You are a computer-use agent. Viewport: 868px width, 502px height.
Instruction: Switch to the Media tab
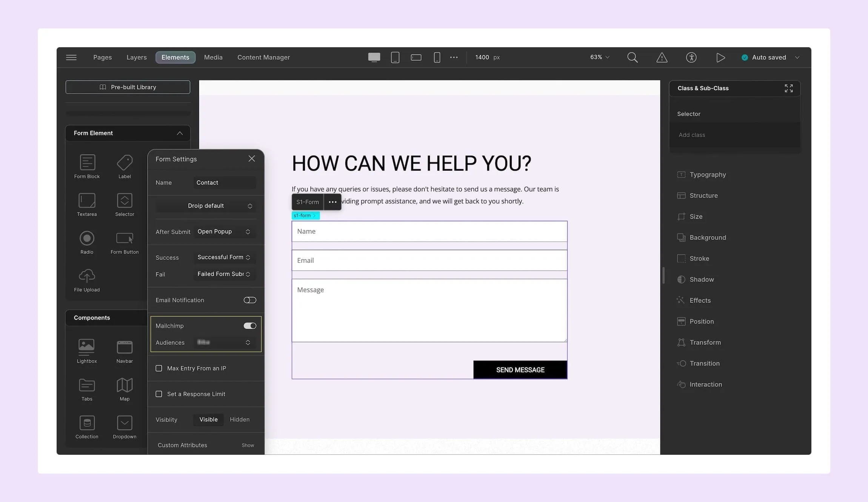tap(213, 57)
